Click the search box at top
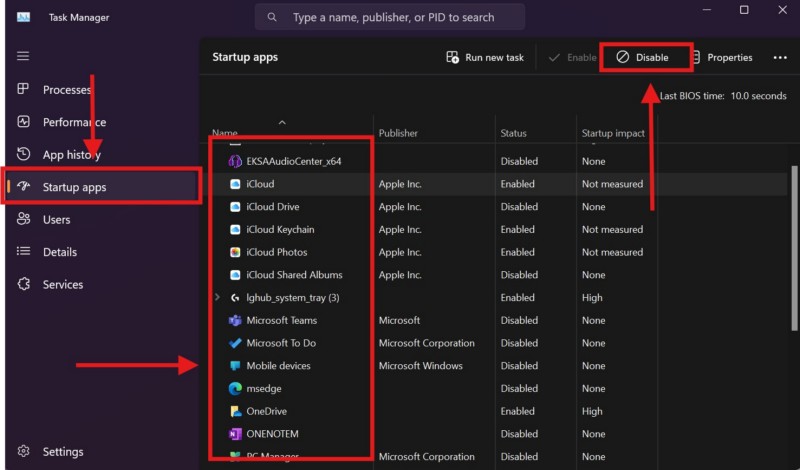This screenshot has height=470, width=800. (x=390, y=17)
